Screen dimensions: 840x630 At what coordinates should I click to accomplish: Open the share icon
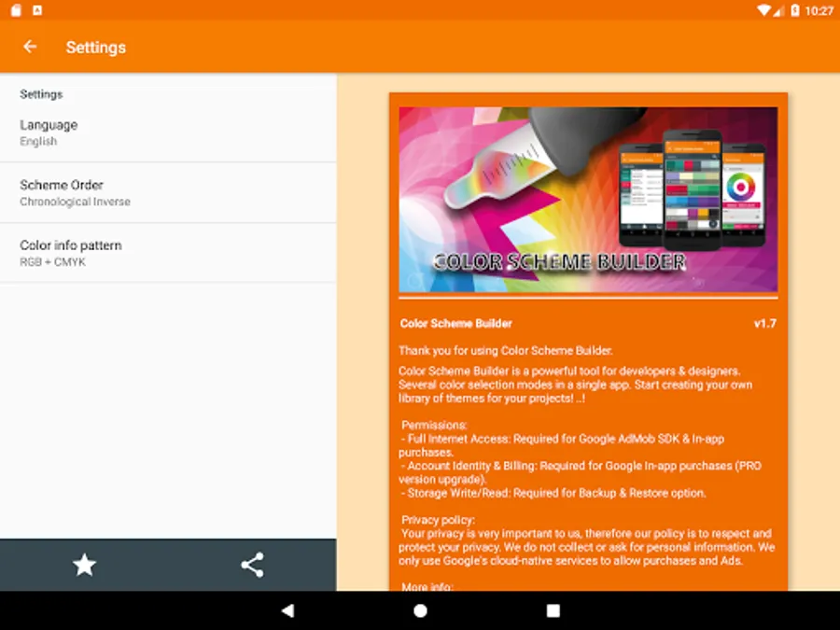point(252,565)
